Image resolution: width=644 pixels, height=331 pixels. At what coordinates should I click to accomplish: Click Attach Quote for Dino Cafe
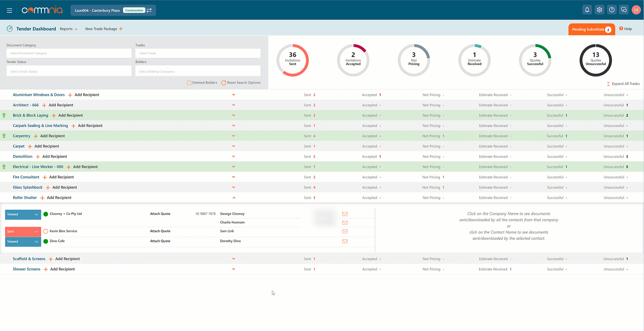[160, 241]
